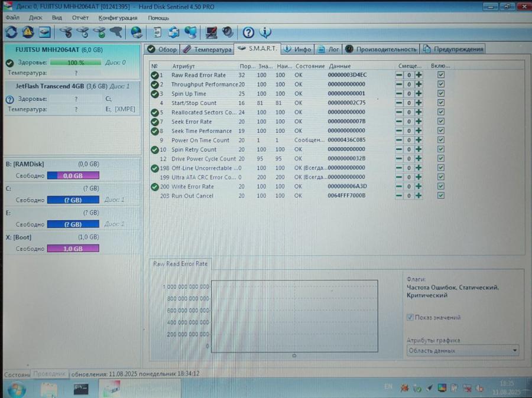This screenshot has height=398, width=532.
Task: Open the Атрибуты графика dropdown
Action: [463, 351]
